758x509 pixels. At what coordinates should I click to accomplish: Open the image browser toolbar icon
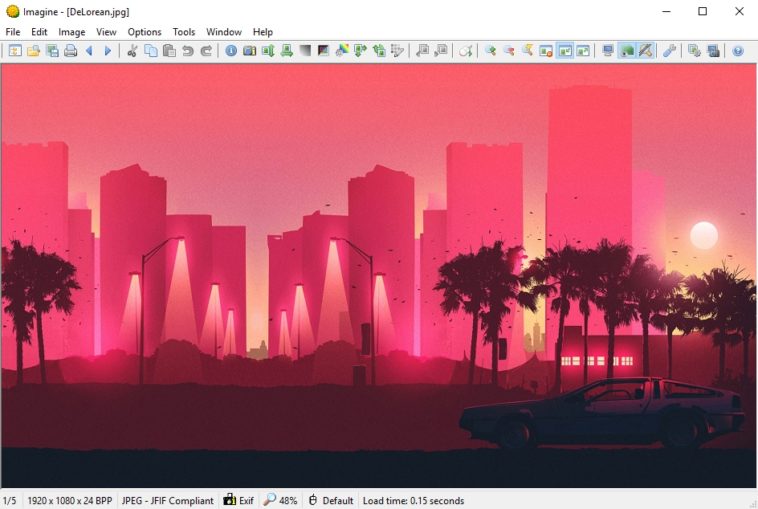pos(15,50)
